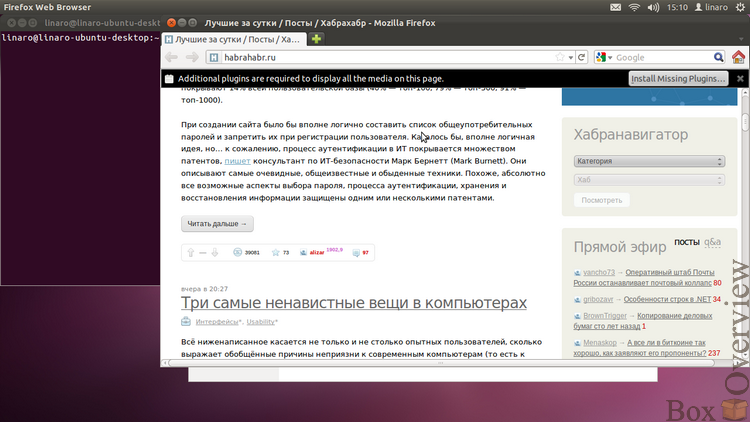Viewport: 750px width, 422px height.
Task: Click Install Missing Plugins button
Action: [x=678, y=78]
